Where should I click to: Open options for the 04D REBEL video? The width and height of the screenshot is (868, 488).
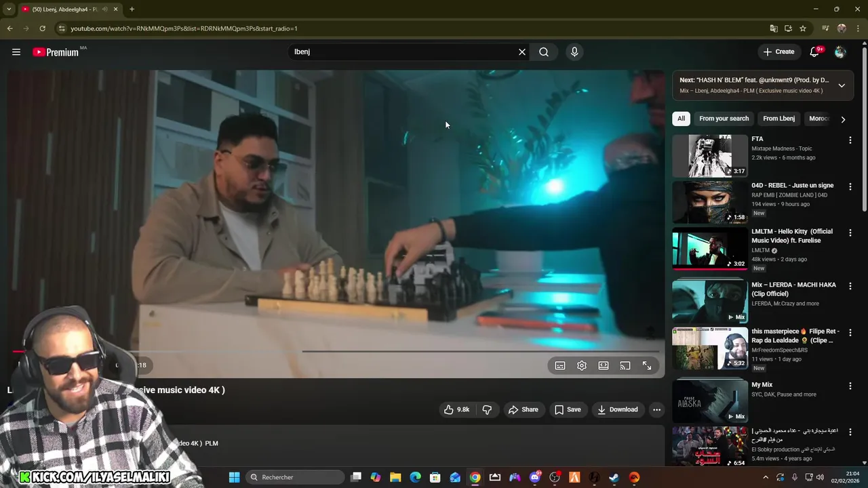[850, 186]
